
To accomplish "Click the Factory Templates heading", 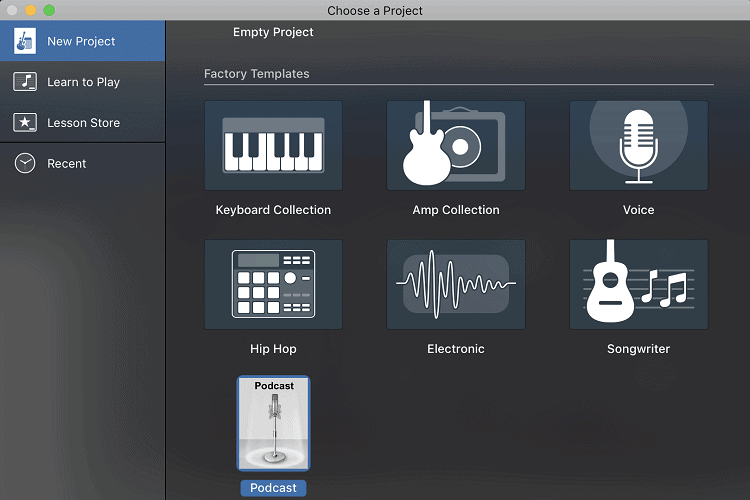I will coord(256,74).
